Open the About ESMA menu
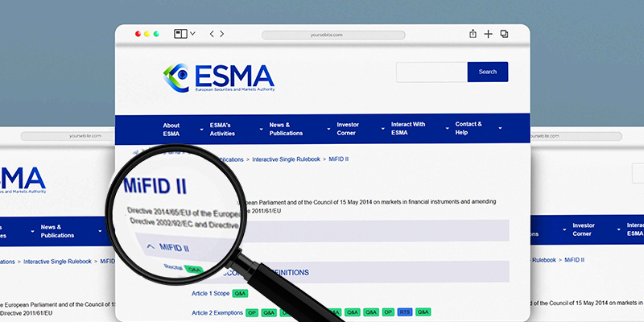The height and width of the screenshot is (322, 644). [x=171, y=130]
